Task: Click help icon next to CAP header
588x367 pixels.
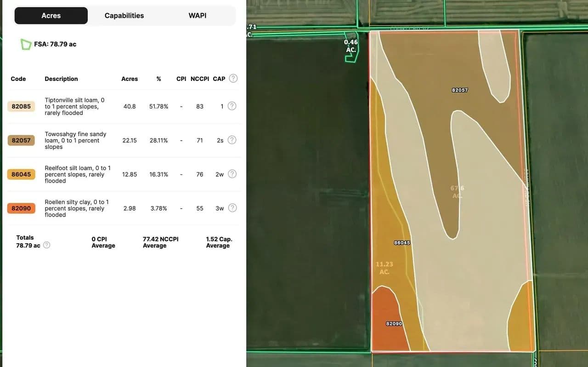Action: (x=233, y=79)
